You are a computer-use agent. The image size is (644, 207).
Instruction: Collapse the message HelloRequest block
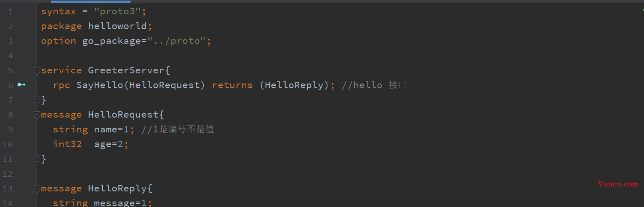pos(37,115)
